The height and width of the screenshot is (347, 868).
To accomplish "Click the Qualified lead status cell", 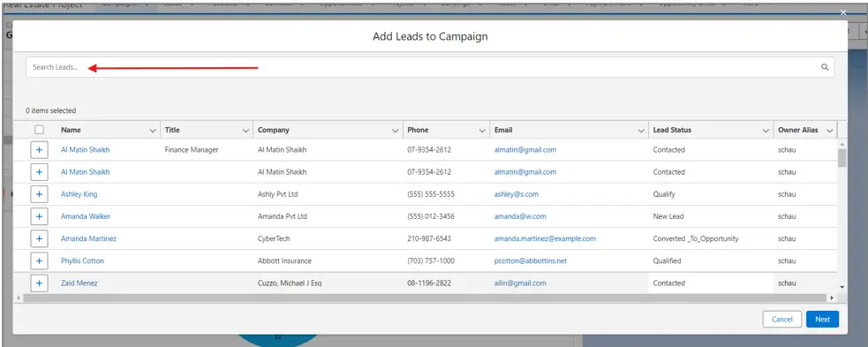I will click(x=667, y=260).
